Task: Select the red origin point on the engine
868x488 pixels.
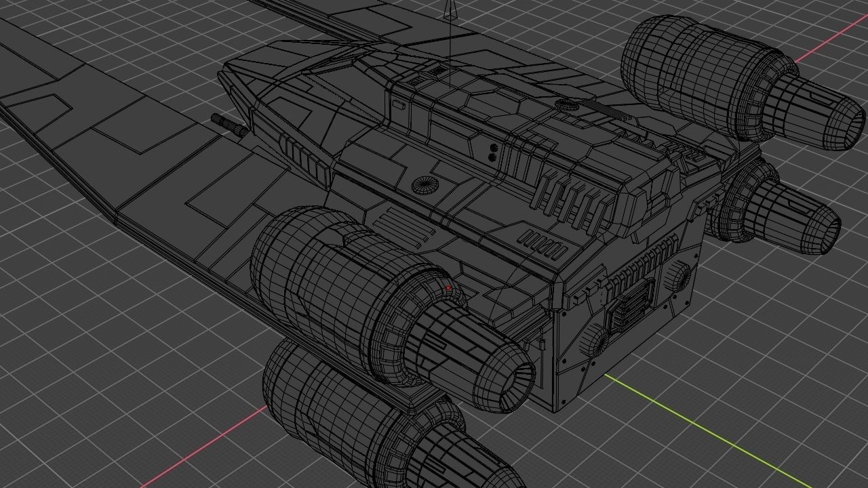Action: [x=448, y=288]
